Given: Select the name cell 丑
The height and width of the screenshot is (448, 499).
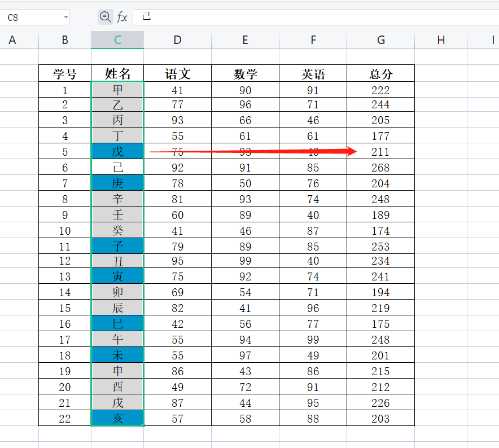Looking at the screenshot, I should coord(117,261).
